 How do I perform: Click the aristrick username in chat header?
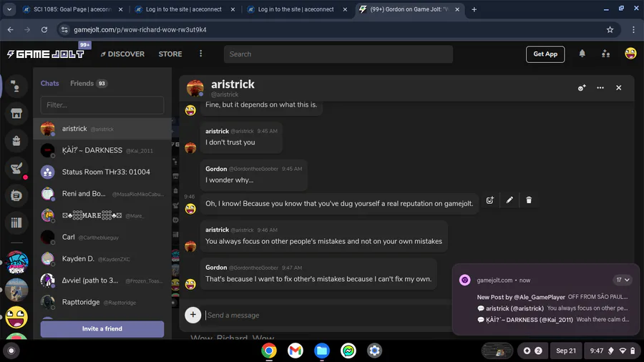coord(233,84)
